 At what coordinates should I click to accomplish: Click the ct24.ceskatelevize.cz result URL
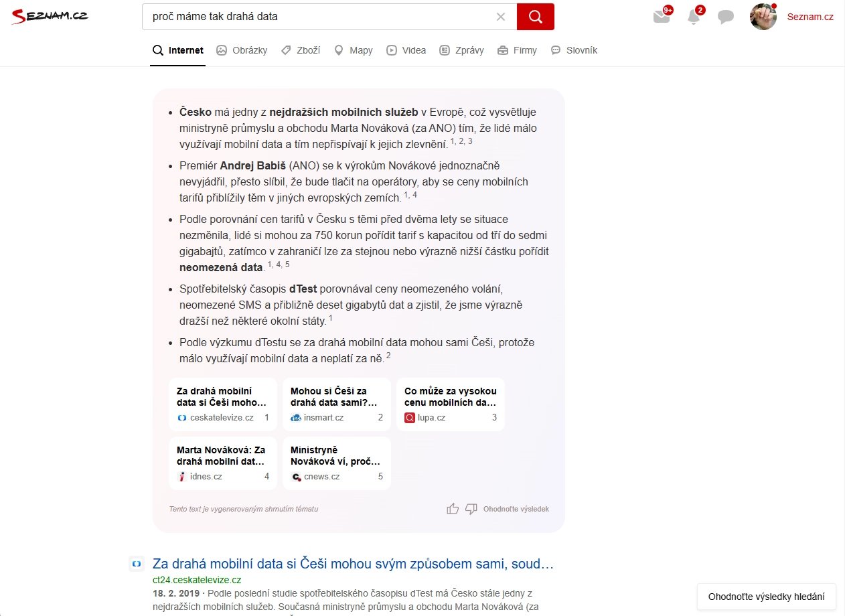click(197, 580)
